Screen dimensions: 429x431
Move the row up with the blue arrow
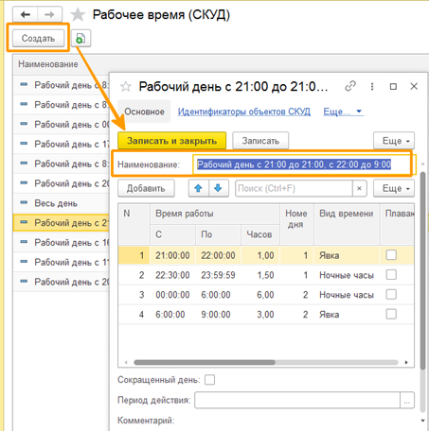pos(198,188)
